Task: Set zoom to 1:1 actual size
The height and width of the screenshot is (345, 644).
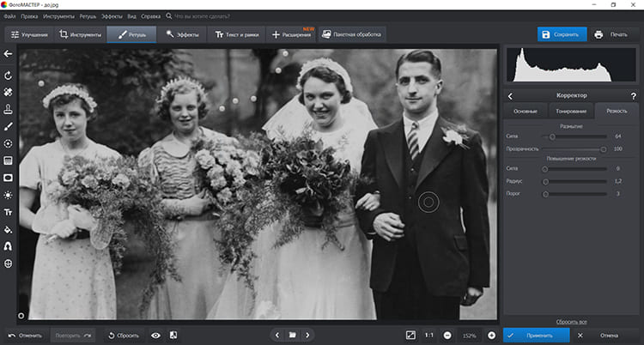Action: (428, 335)
